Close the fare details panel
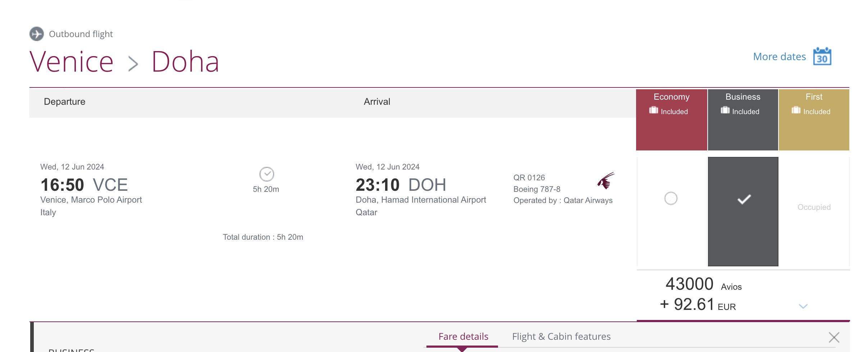The width and height of the screenshot is (868, 352). [x=834, y=337]
